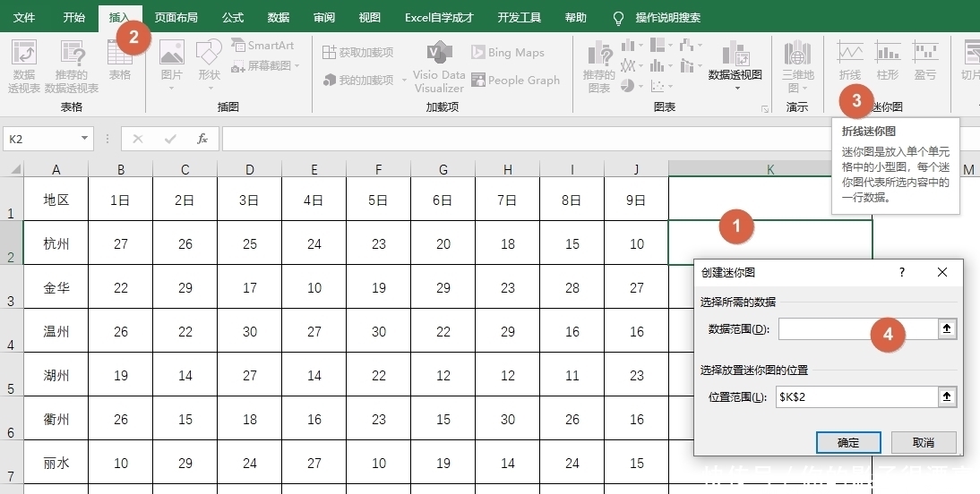Open the Bing Maps add-in
Viewport: 980px width, 494px height.
(508, 53)
